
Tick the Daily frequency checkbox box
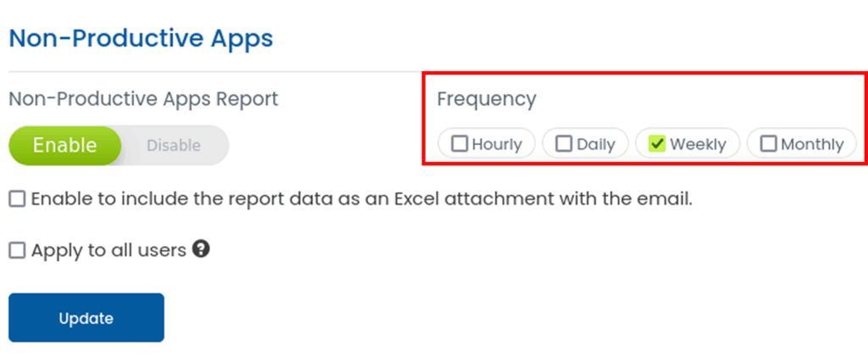pyautogui.click(x=564, y=144)
